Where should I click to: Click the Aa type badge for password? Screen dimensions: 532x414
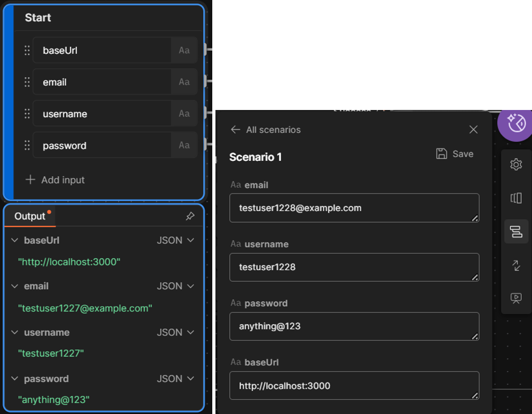(184, 145)
